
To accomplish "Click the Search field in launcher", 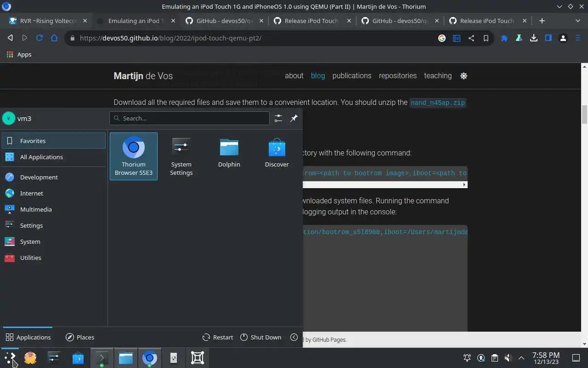I will click(189, 118).
